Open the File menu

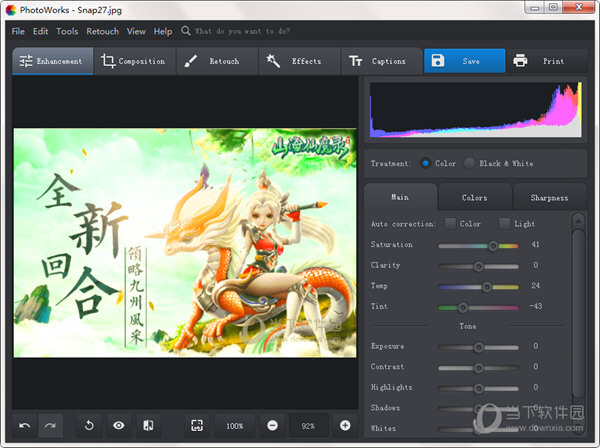(x=18, y=31)
